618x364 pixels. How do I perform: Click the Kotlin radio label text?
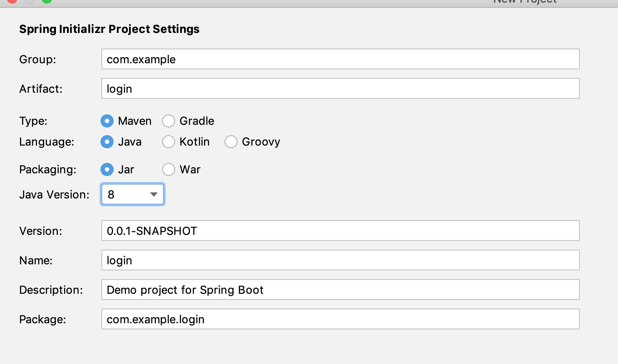click(x=195, y=142)
